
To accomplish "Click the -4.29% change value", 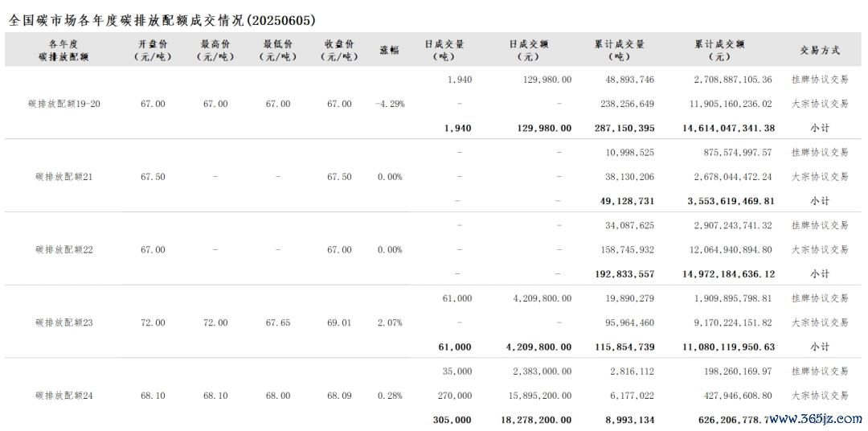I will tap(390, 104).
